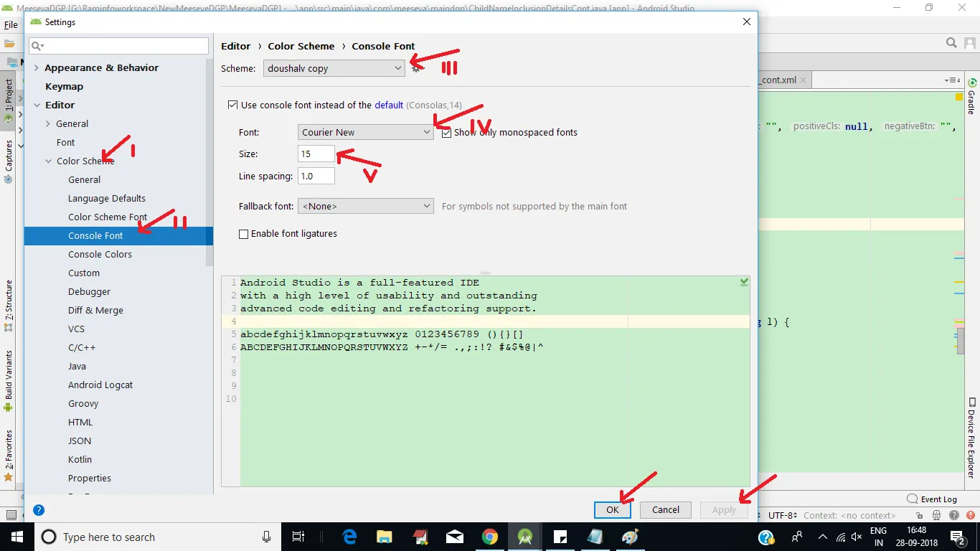Open the Sticky Notes taskbar icon

click(560, 537)
